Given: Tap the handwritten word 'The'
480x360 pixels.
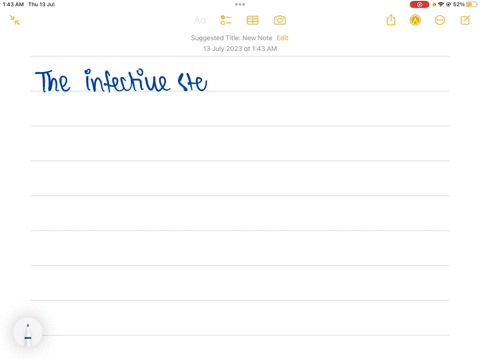Looking at the screenshot, I should 53,81.
